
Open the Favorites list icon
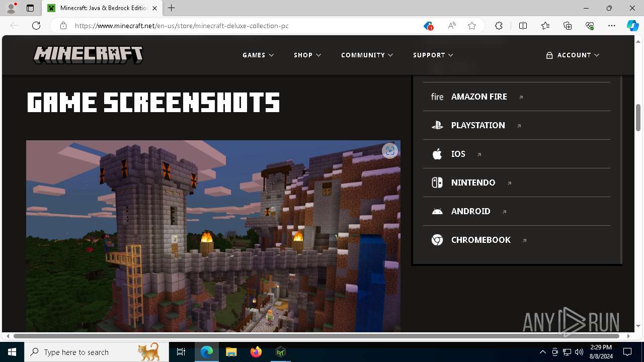click(x=545, y=26)
